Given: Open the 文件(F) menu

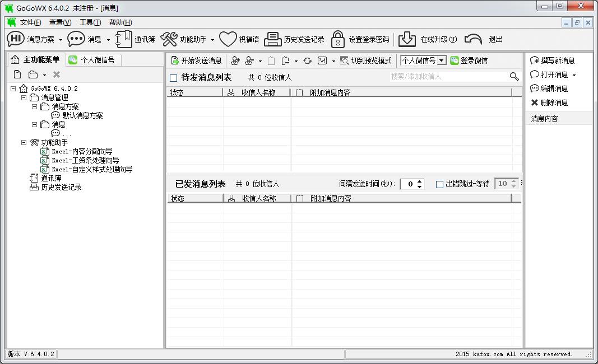Looking at the screenshot, I should (x=30, y=22).
